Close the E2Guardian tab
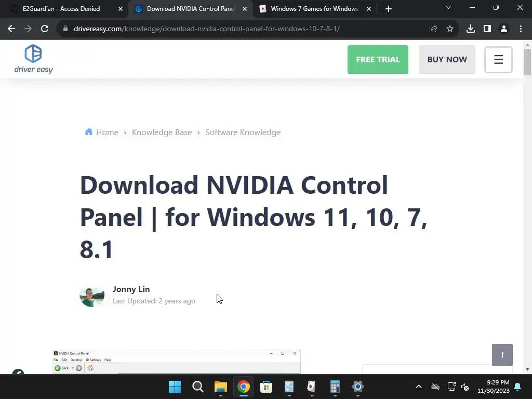This screenshot has width=532, height=399. (121, 9)
